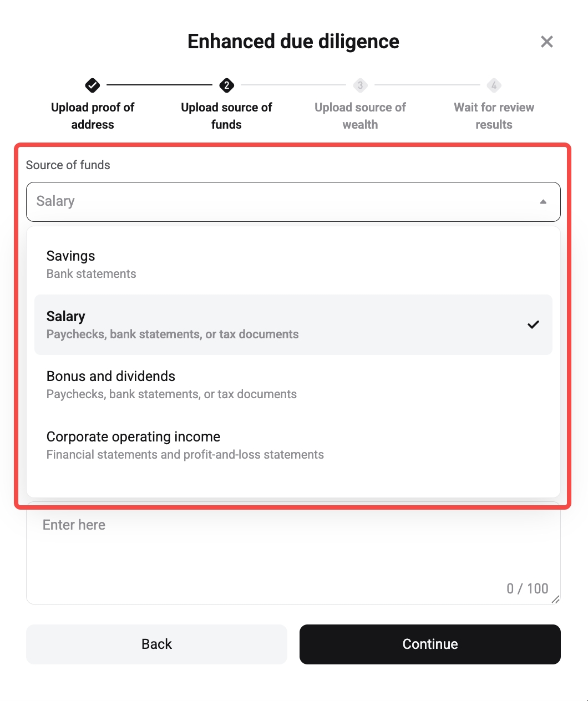Screen dimensions: 588x701
Task: Click the Upload proof of address step label
Action: tap(92, 115)
